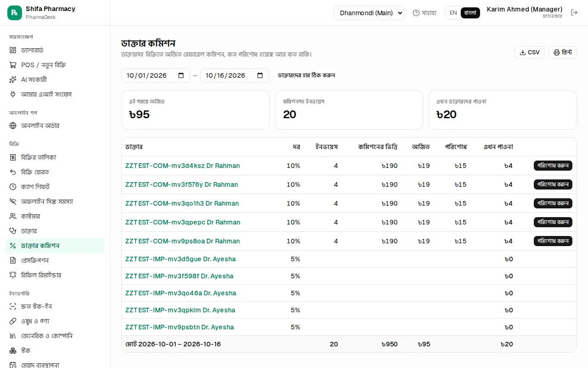The height and width of the screenshot is (368, 588).
Task: Open the start date calendar picker
Action: [181, 75]
